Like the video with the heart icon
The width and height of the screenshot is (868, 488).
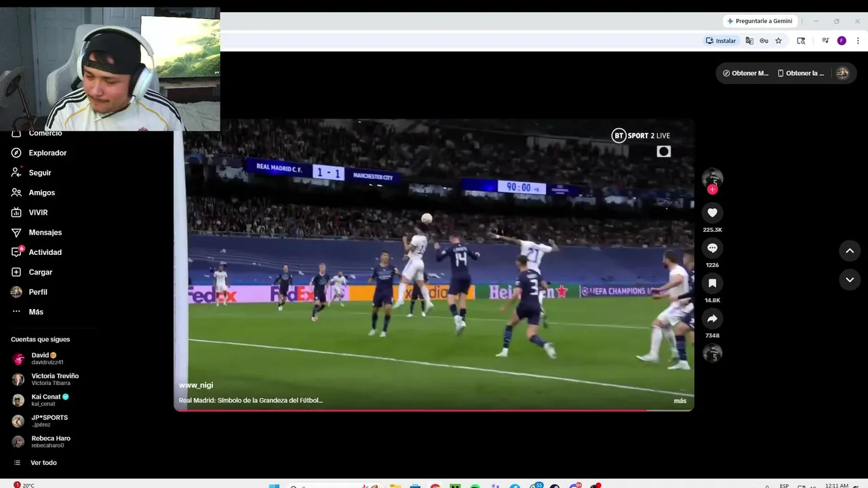click(712, 213)
